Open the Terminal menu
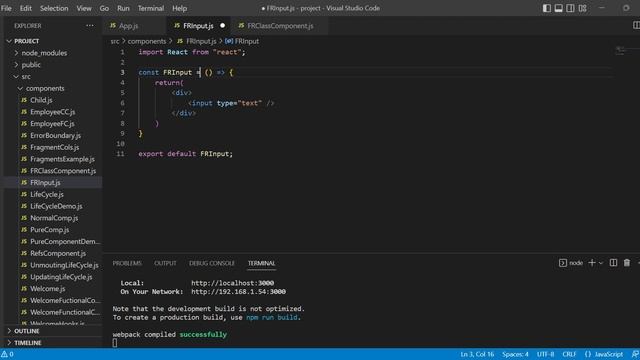Viewport: 640px width, 360px height. point(151,8)
